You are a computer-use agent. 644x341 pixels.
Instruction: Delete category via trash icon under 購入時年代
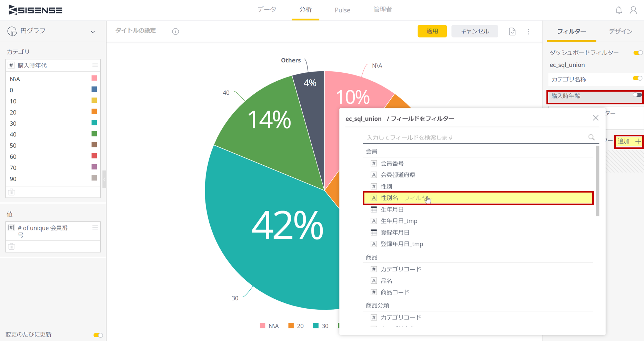click(11, 192)
